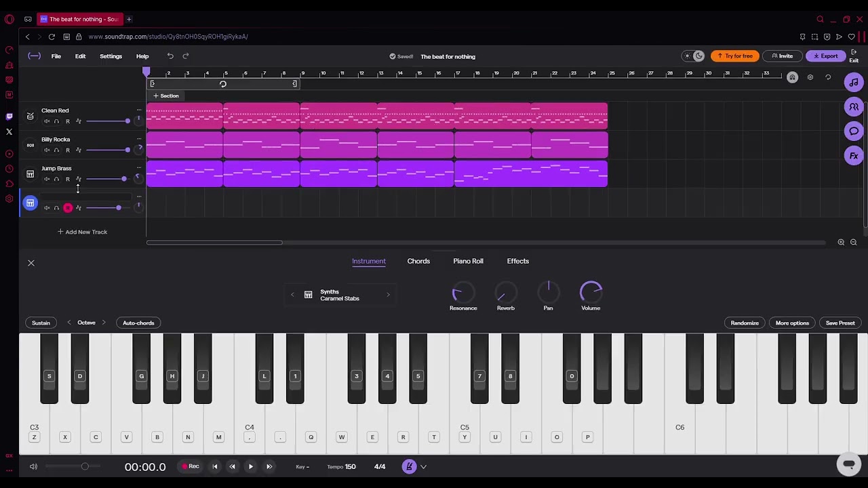
Task: Open the hexagon settings icon near ruler
Action: point(810,77)
